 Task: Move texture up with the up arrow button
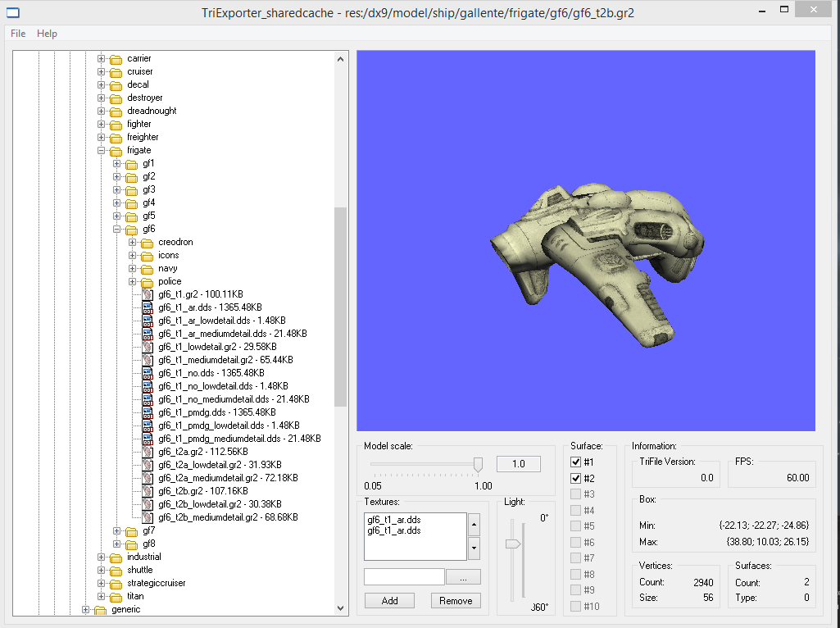coord(474,525)
